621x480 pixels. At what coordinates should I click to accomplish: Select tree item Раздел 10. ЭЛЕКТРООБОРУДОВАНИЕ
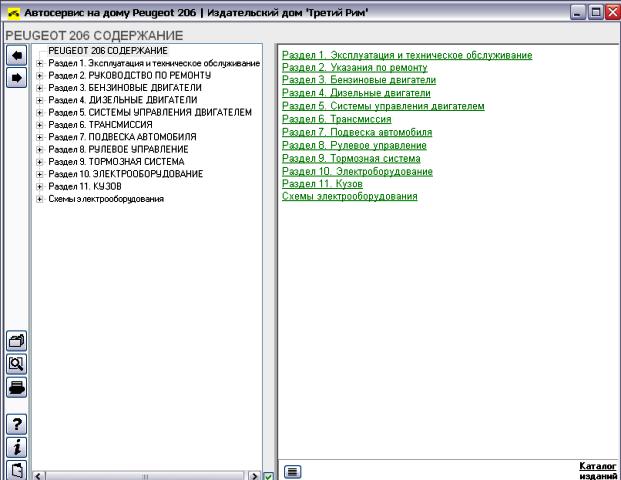tap(126, 174)
